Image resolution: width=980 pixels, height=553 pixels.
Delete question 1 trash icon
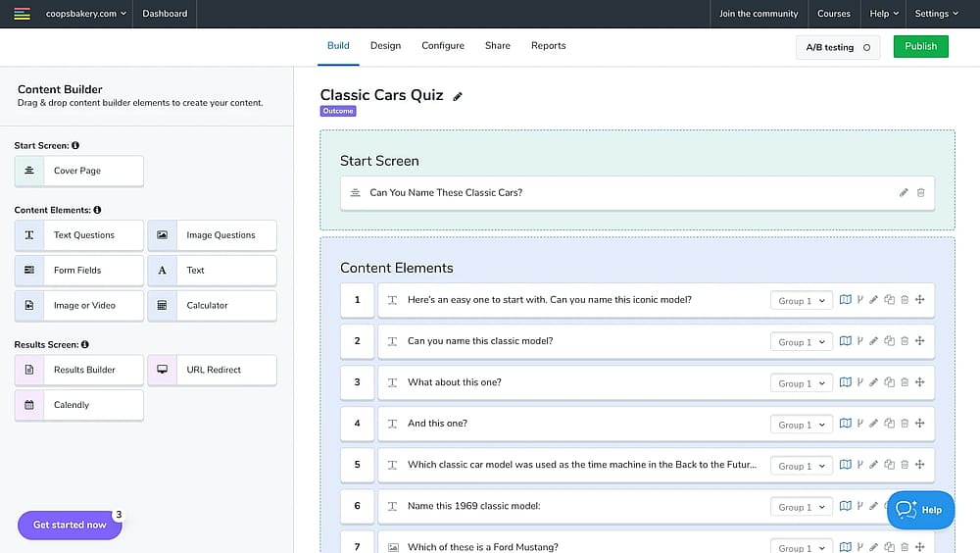coord(905,300)
